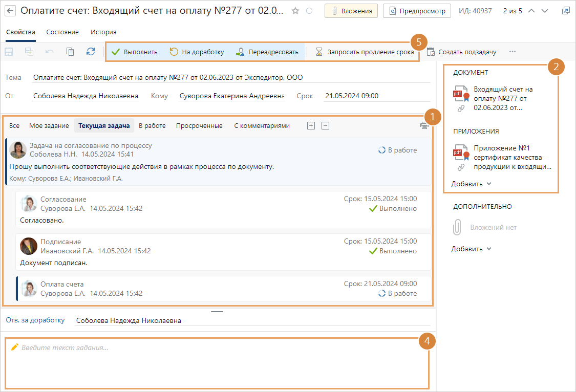576x392 pixels.
Task: Mark task as favorite with star icon
Action: (x=295, y=11)
